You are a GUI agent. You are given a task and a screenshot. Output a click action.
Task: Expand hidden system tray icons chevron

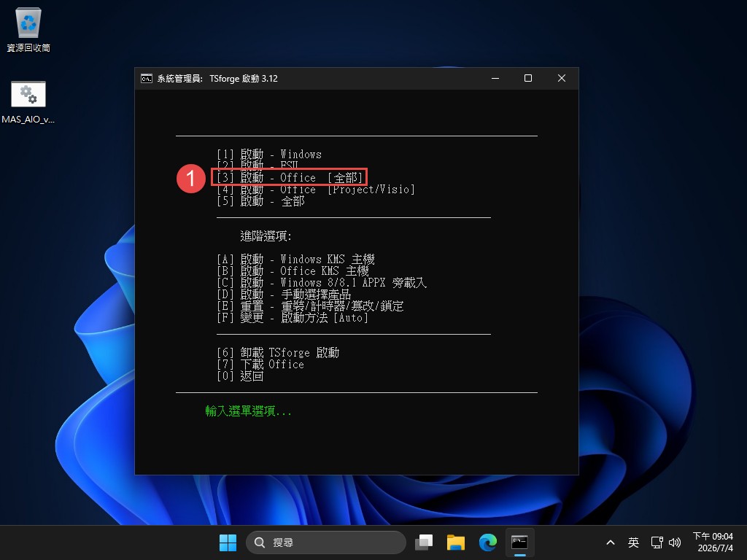(611, 542)
